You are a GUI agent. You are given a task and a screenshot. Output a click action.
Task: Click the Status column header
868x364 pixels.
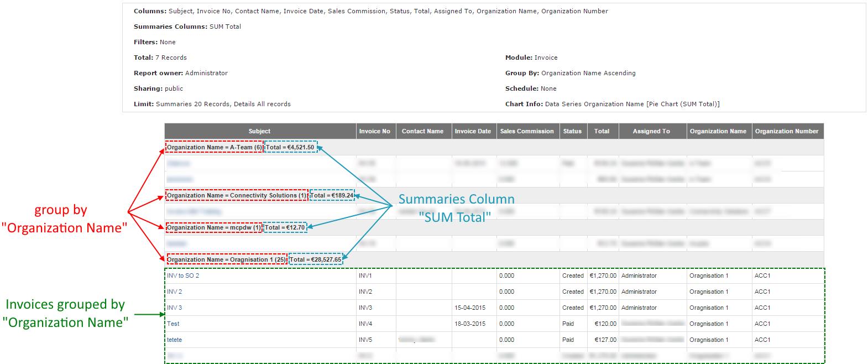572,131
